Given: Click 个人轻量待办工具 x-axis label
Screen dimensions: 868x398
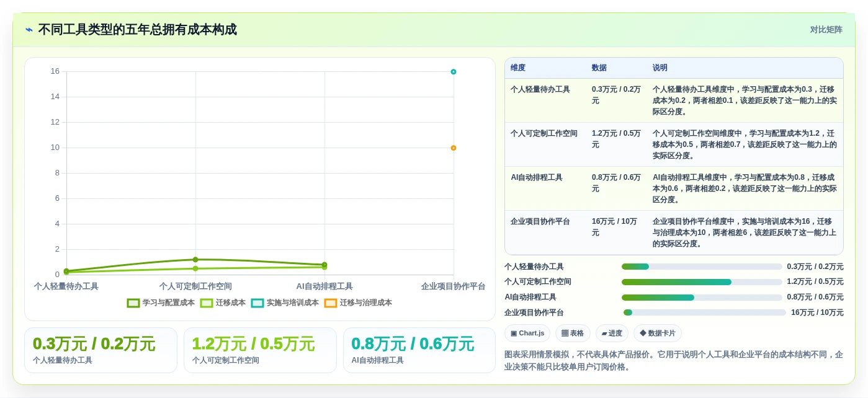Looking at the screenshot, I should (x=66, y=286).
